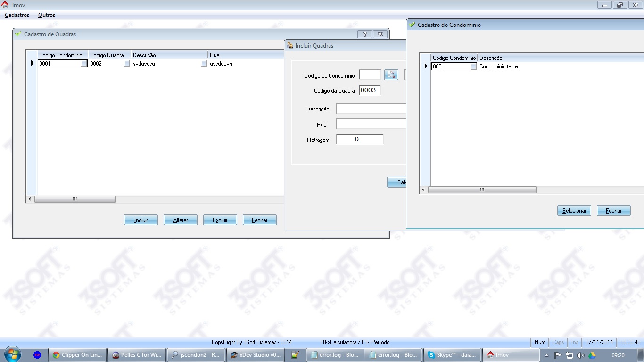
Task: Click the Codigo da Quadra field showing 0003
Action: pyautogui.click(x=370, y=90)
